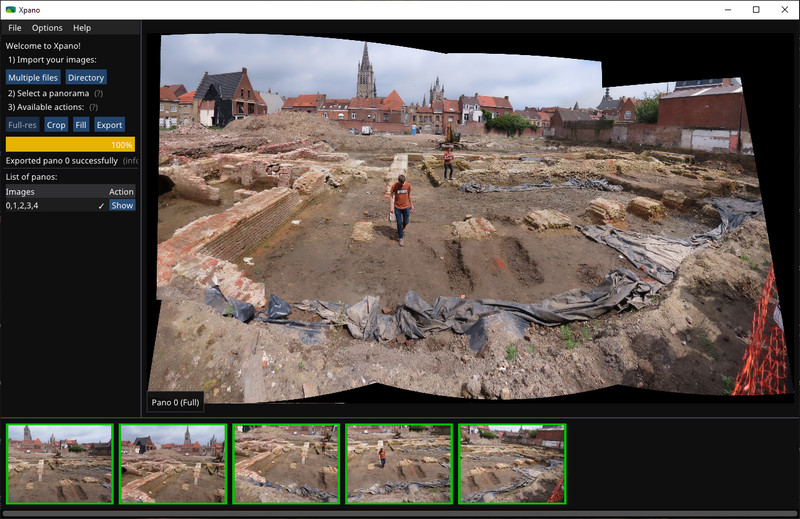
Task: Click the checkmark in the pano list row
Action: (x=101, y=206)
